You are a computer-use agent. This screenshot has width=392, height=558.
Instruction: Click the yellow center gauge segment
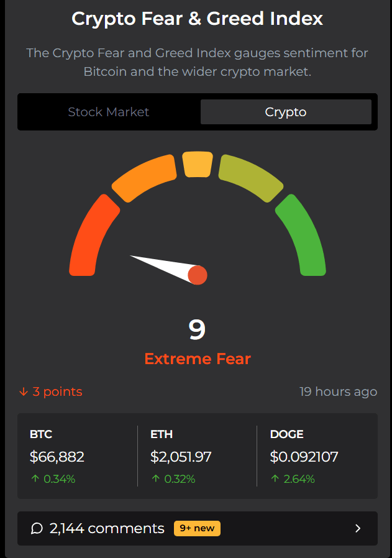click(198, 165)
